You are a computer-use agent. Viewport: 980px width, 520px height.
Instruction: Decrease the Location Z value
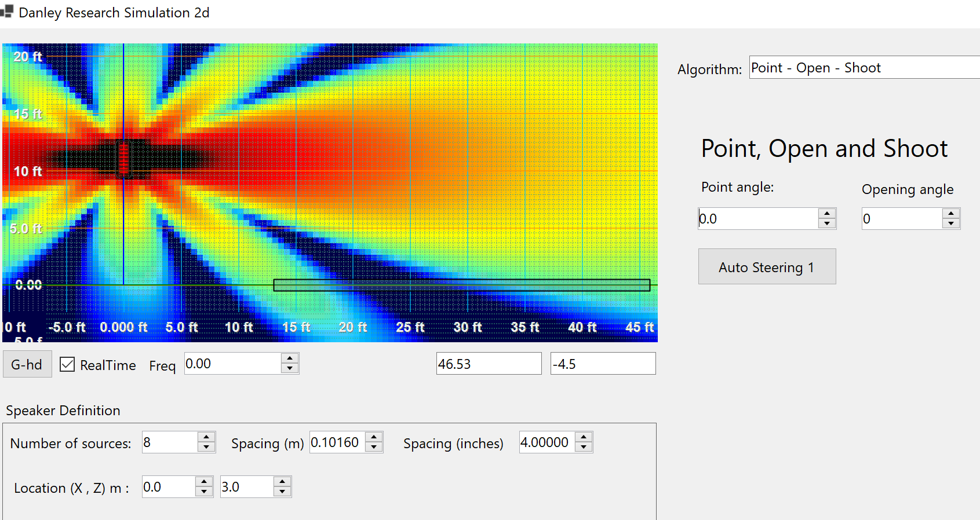[282, 492]
